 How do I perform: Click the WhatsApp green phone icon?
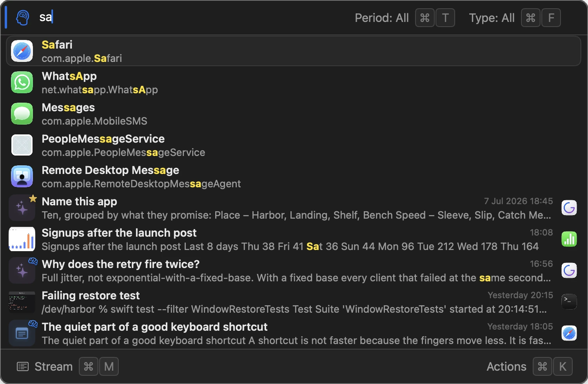pyautogui.click(x=22, y=82)
